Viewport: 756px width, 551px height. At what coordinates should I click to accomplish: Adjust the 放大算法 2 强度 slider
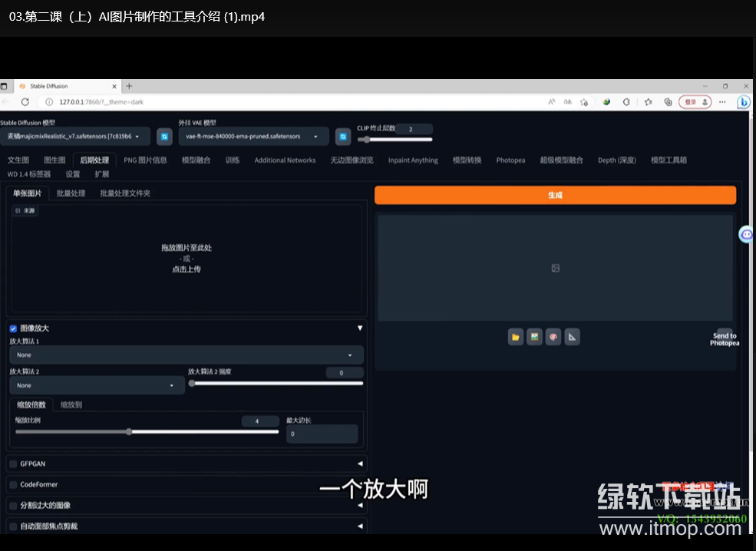276,384
